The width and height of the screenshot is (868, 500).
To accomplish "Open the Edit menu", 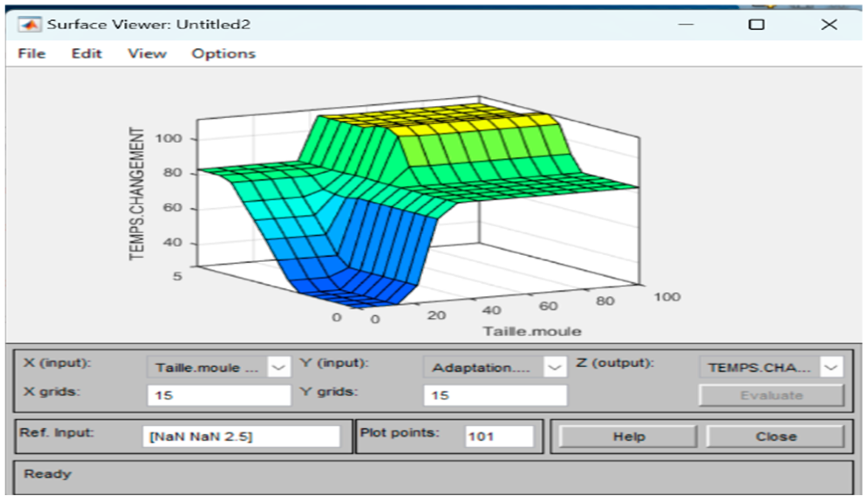I will click(x=86, y=54).
